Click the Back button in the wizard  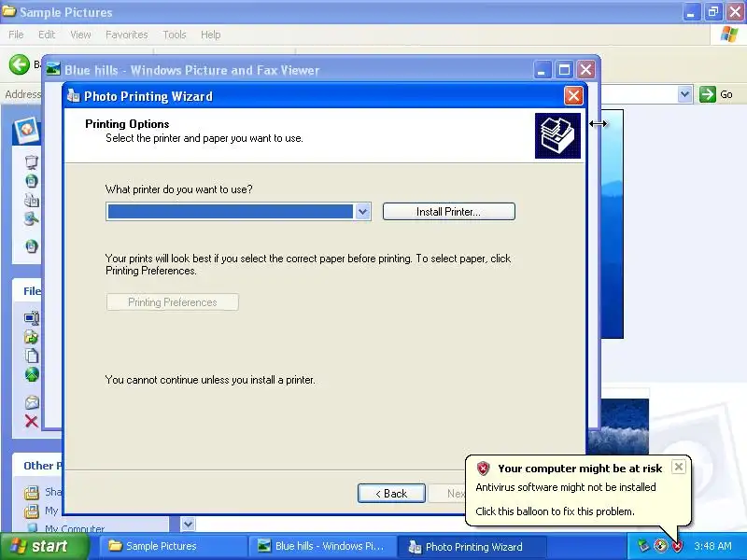point(391,494)
